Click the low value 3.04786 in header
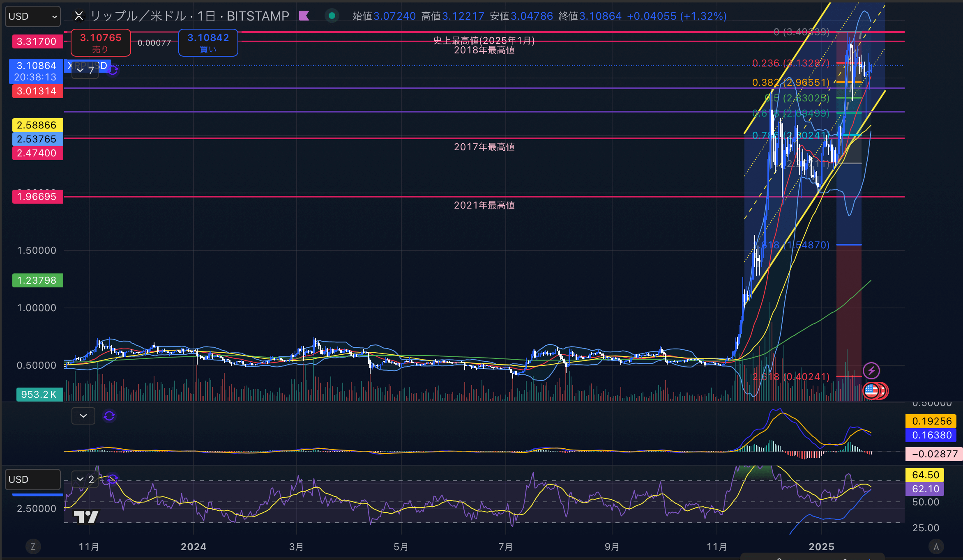Viewport: 963px width, 560px height. pyautogui.click(x=532, y=16)
